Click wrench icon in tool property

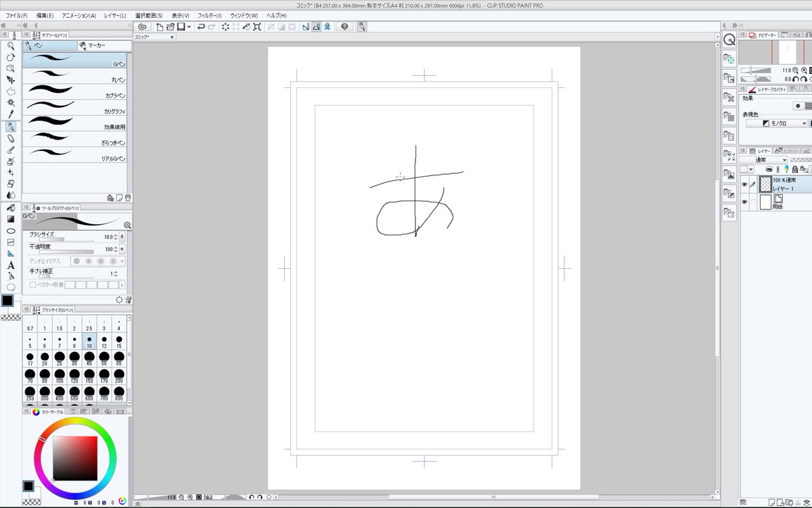[x=128, y=299]
